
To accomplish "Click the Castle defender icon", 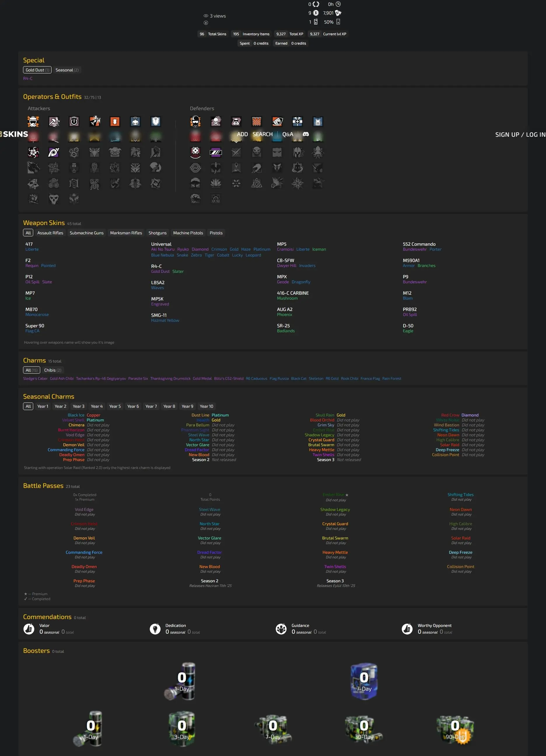I will tap(256, 122).
